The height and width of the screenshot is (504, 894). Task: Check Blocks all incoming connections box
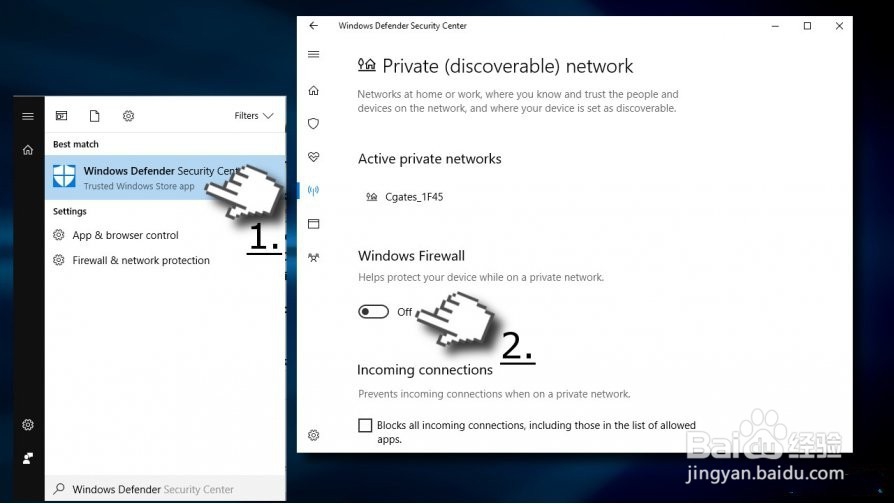[365, 425]
